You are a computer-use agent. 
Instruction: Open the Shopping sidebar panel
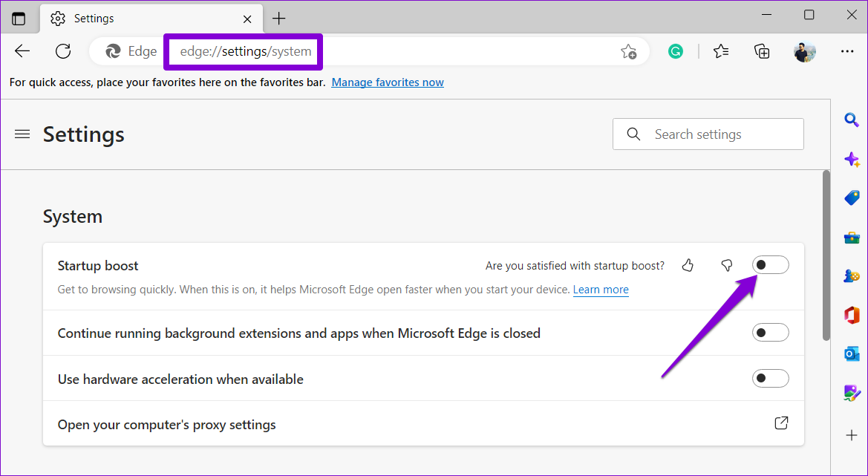[x=851, y=198]
